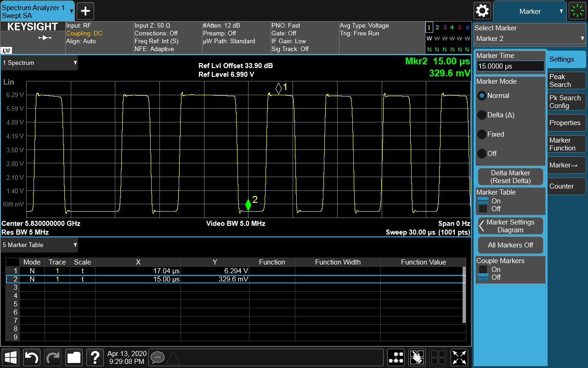Toggle the touch on/off hand icon

point(417,357)
